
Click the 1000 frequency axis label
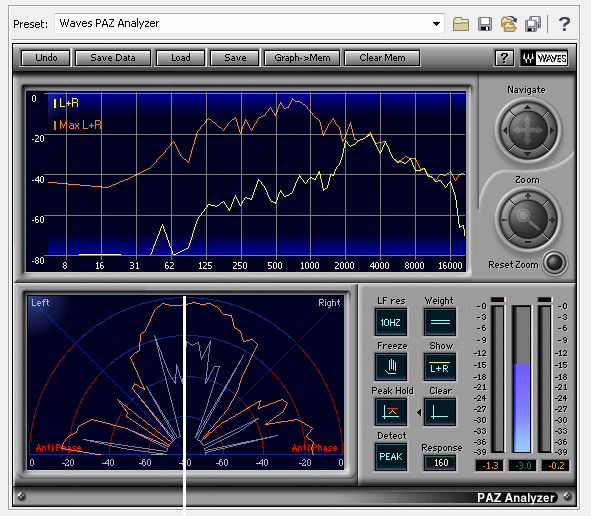(309, 266)
